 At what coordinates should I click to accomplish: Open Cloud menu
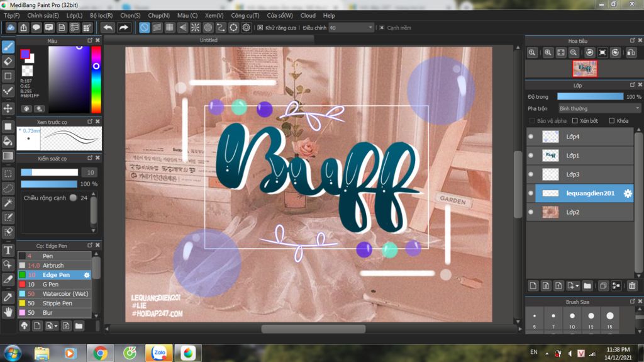click(308, 15)
